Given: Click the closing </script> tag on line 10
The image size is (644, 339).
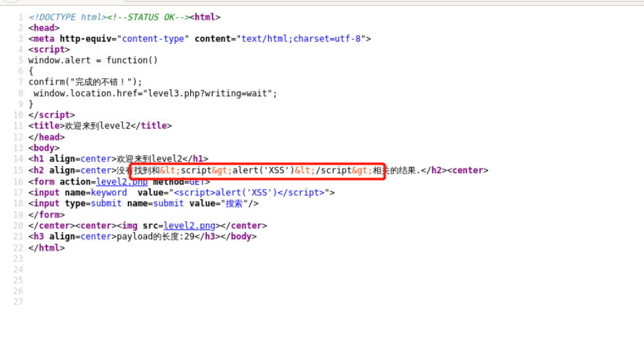Looking at the screenshot, I should (52, 115).
